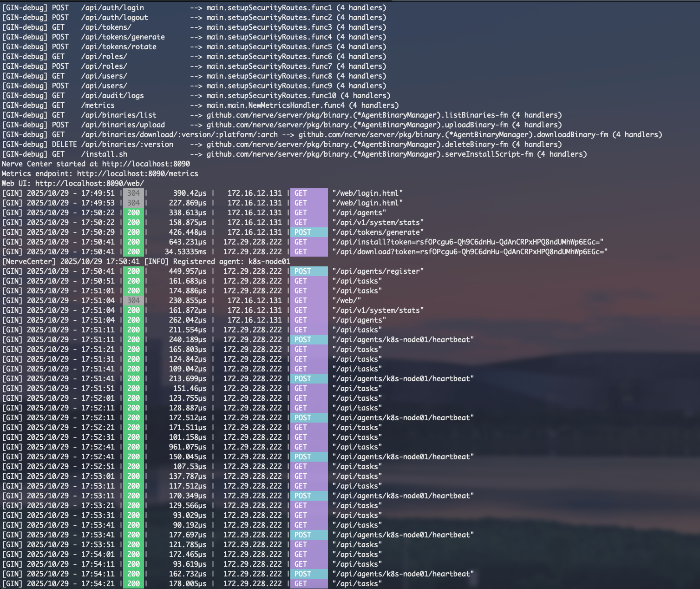
Task: Click the '449.957µs' latency value
Action: (188, 271)
